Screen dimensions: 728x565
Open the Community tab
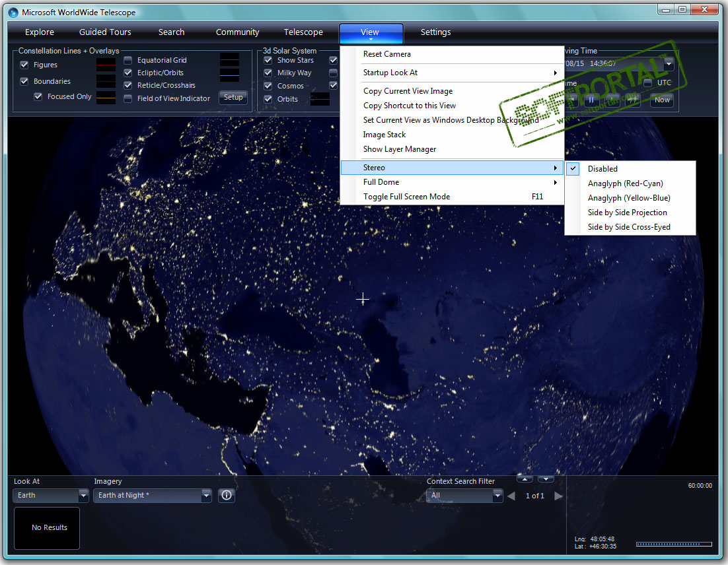click(x=237, y=32)
